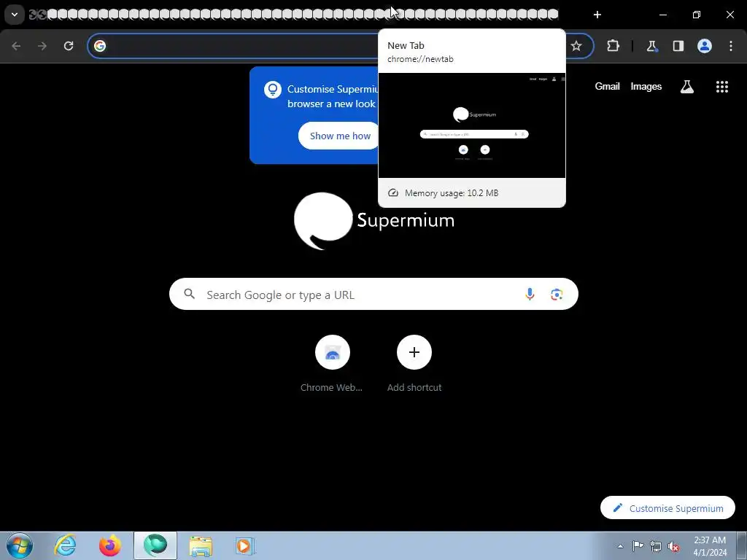Click the address bar field

click(x=341, y=46)
